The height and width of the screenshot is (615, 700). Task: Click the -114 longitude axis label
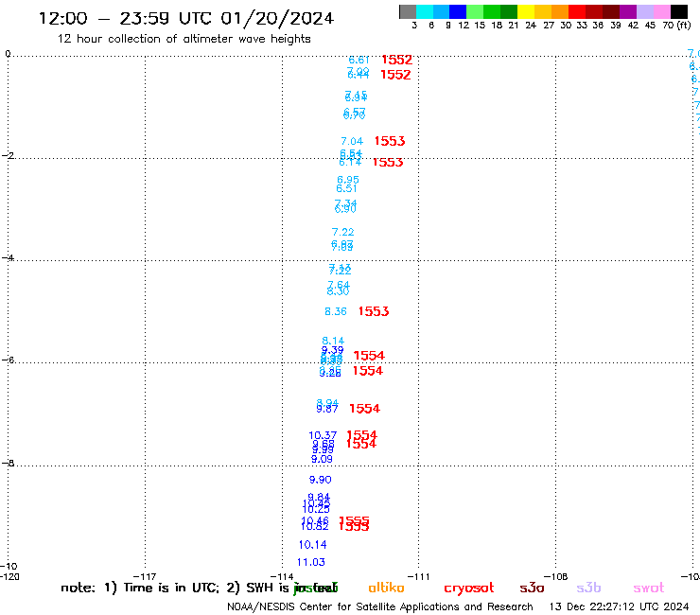[282, 576]
